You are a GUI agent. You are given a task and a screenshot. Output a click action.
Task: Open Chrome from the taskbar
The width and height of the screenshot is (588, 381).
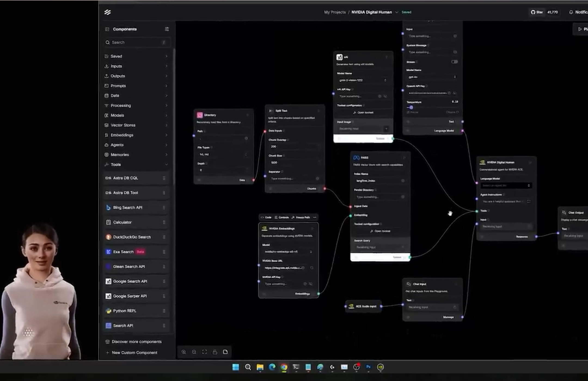(284, 367)
